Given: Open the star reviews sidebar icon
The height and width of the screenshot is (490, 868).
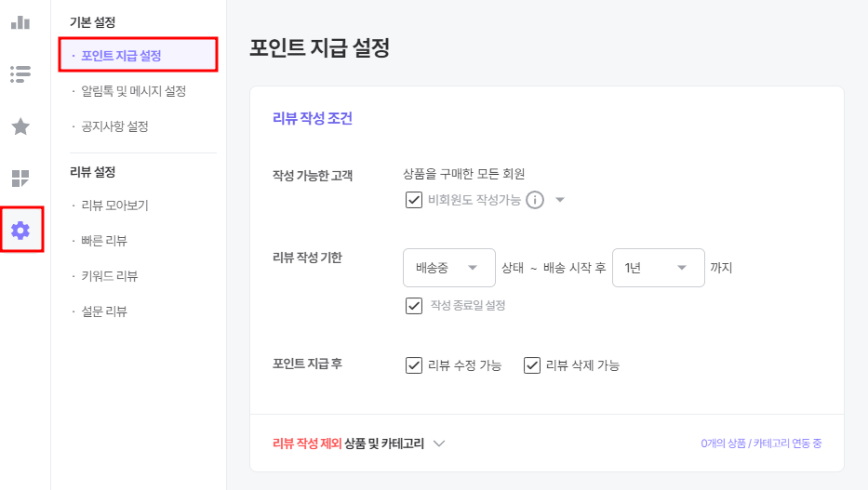Looking at the screenshot, I should pos(20,126).
